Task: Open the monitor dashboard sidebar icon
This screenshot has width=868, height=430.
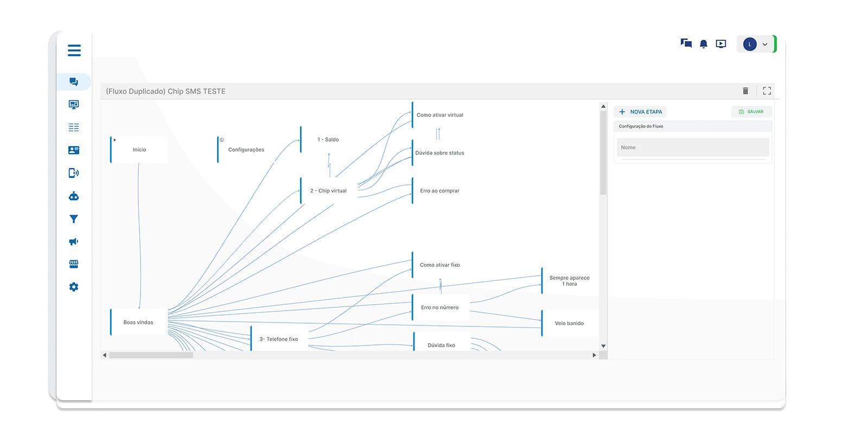Action: click(74, 105)
